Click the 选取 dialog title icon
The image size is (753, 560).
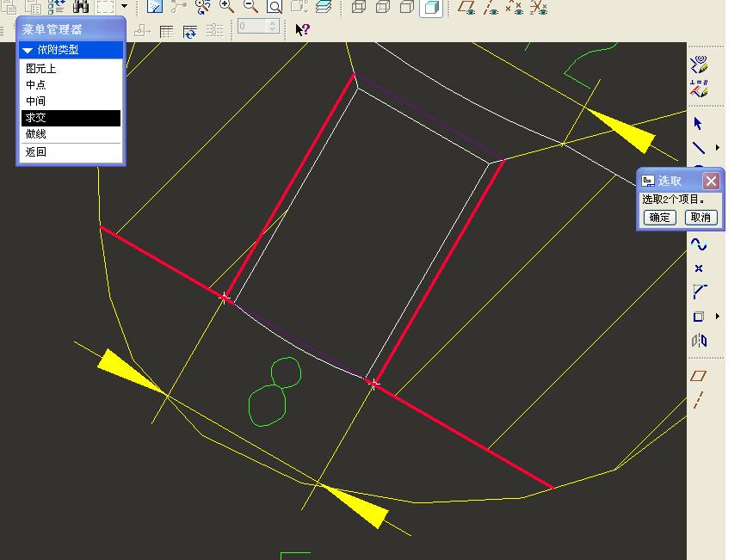648,181
